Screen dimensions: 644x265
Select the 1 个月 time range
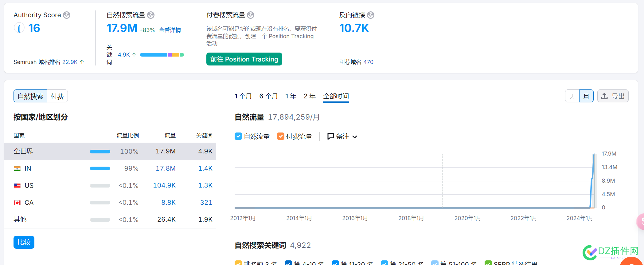pyautogui.click(x=243, y=96)
